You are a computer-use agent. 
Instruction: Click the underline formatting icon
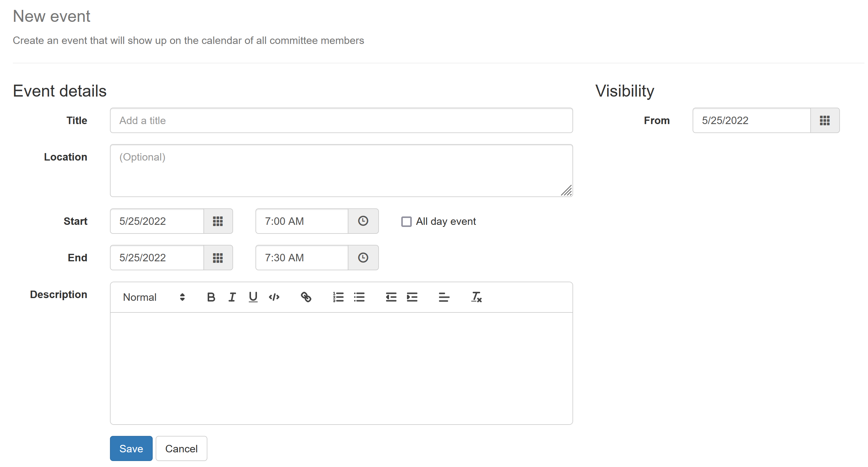[253, 297]
